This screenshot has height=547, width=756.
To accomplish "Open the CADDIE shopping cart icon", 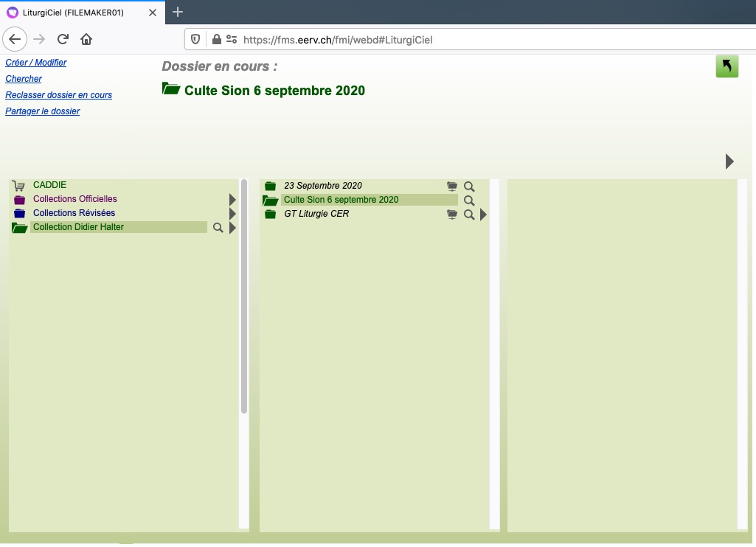I will pos(19,186).
